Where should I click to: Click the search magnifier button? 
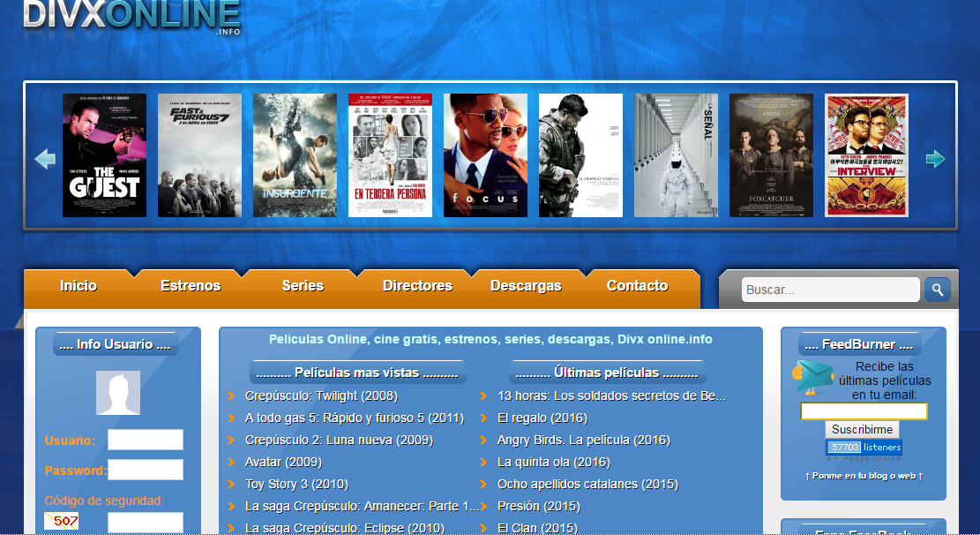click(x=938, y=290)
